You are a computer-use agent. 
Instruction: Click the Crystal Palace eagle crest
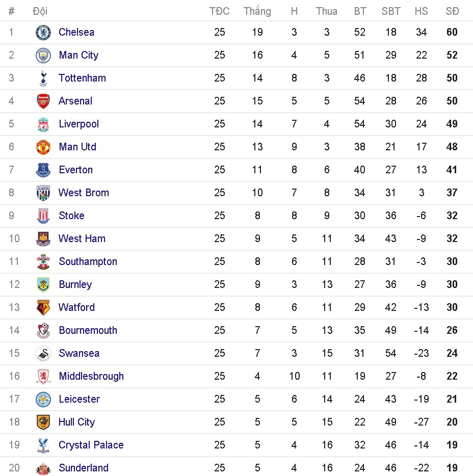(x=43, y=445)
